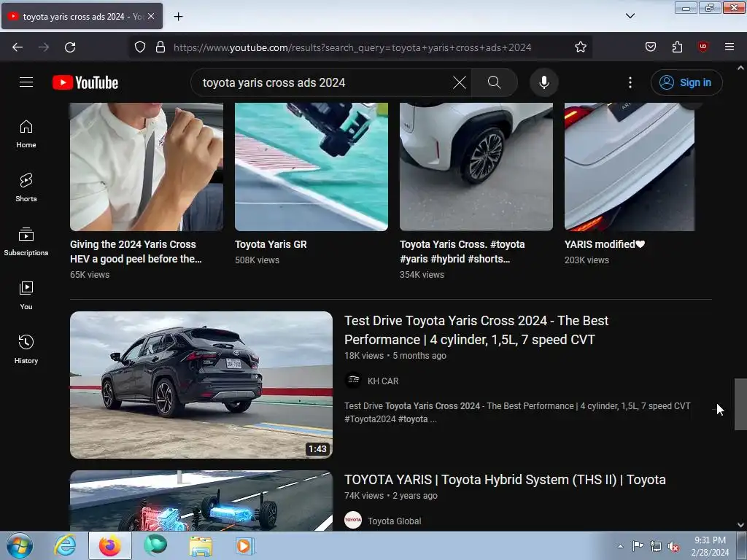Open File Explorer folder in taskbar
The width and height of the screenshot is (747, 560).
[x=201, y=546]
